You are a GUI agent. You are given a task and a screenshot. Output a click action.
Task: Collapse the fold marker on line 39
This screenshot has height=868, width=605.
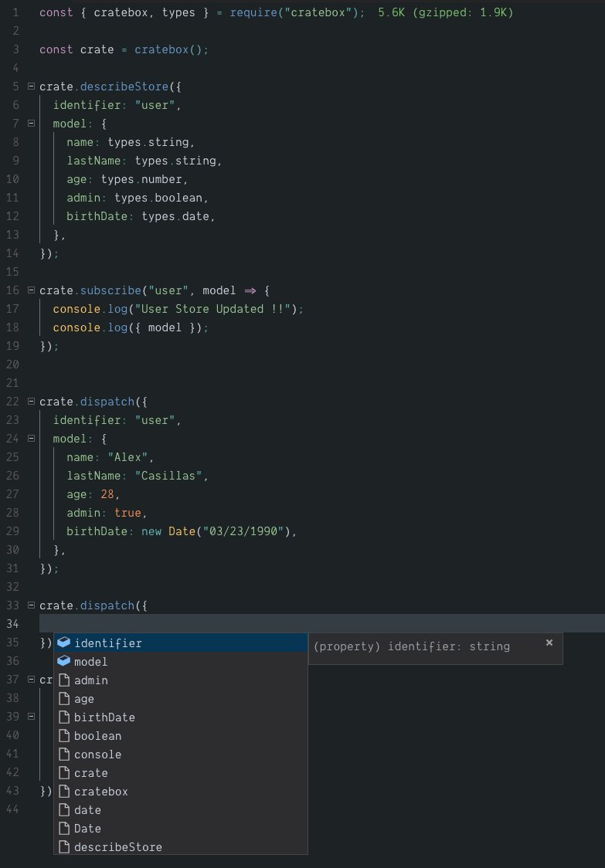point(31,717)
